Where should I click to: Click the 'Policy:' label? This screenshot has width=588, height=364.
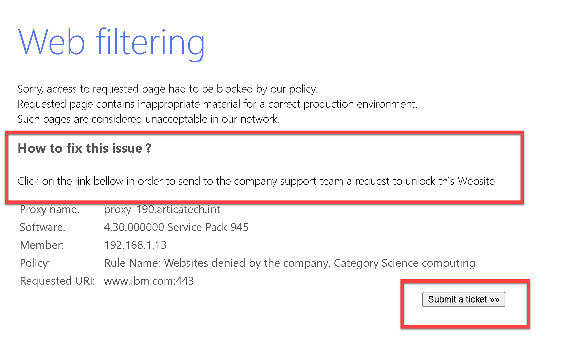pos(35,263)
